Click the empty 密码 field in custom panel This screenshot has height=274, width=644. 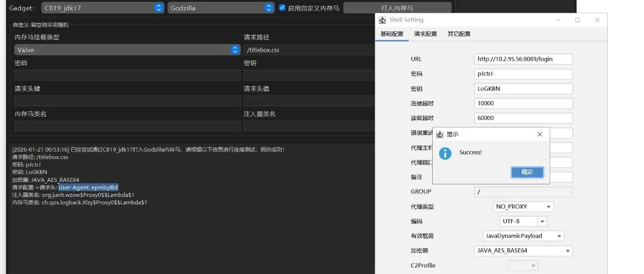(127, 75)
